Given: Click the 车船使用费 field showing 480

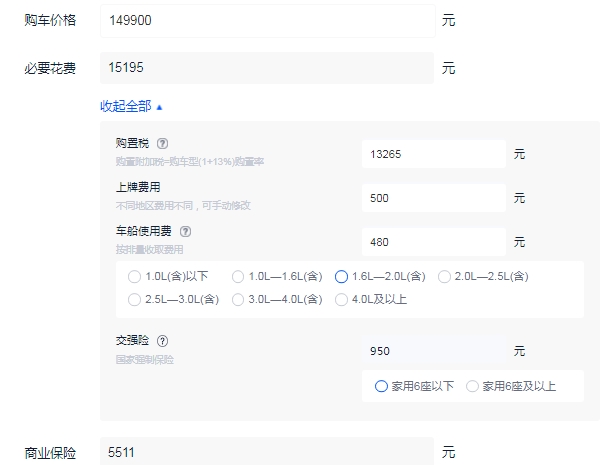Looking at the screenshot, I should [434, 242].
